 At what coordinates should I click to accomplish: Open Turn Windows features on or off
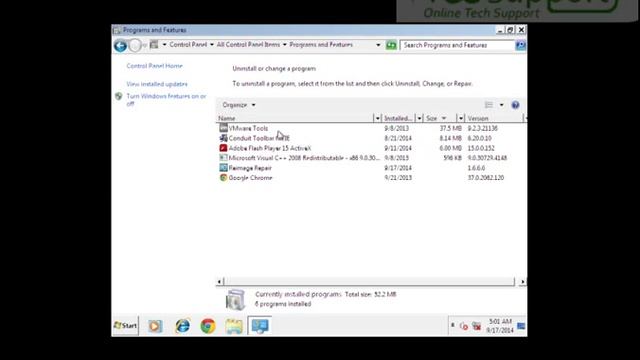pyautogui.click(x=166, y=100)
